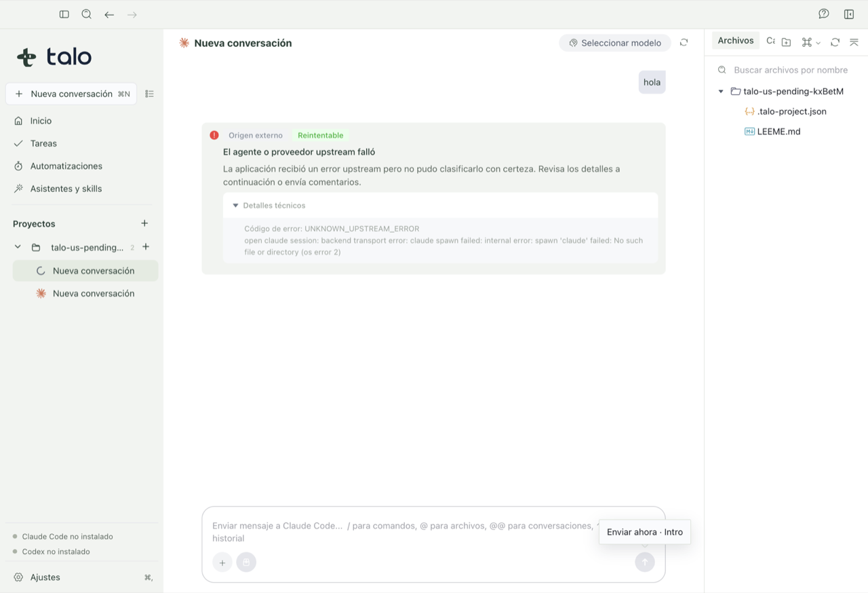Image resolution: width=868 pixels, height=593 pixels.
Task: Go back with the left arrow
Action: (109, 14)
